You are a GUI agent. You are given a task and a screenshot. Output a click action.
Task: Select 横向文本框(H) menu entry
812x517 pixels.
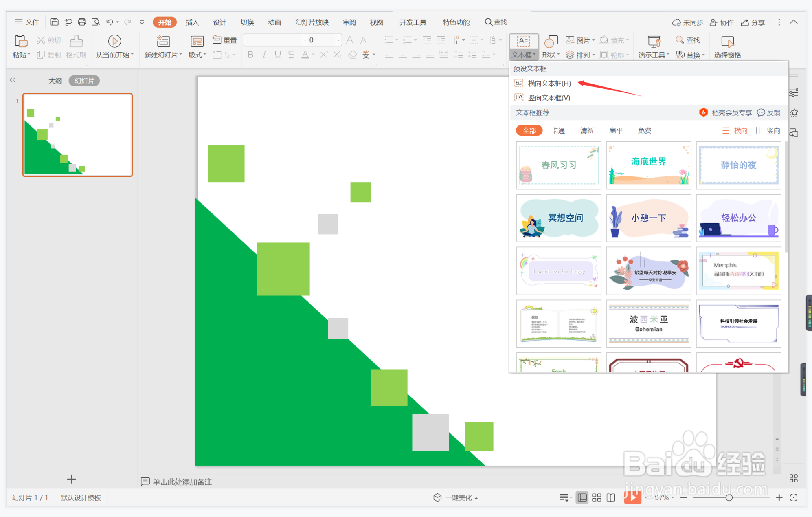click(x=549, y=83)
